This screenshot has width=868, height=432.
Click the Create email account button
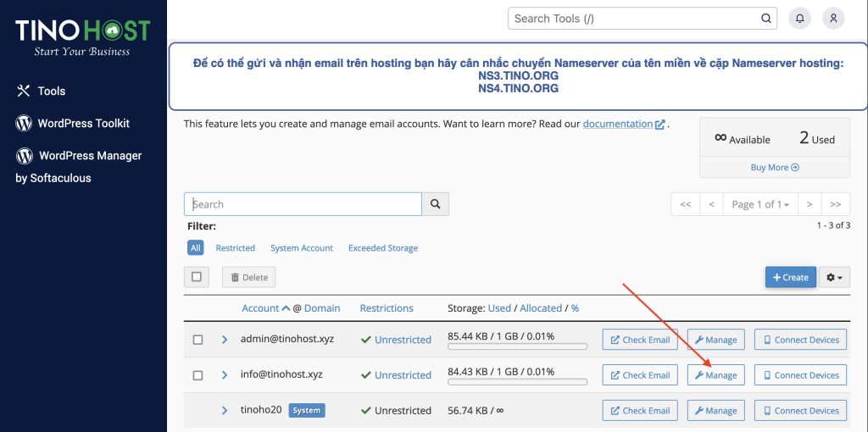click(791, 277)
